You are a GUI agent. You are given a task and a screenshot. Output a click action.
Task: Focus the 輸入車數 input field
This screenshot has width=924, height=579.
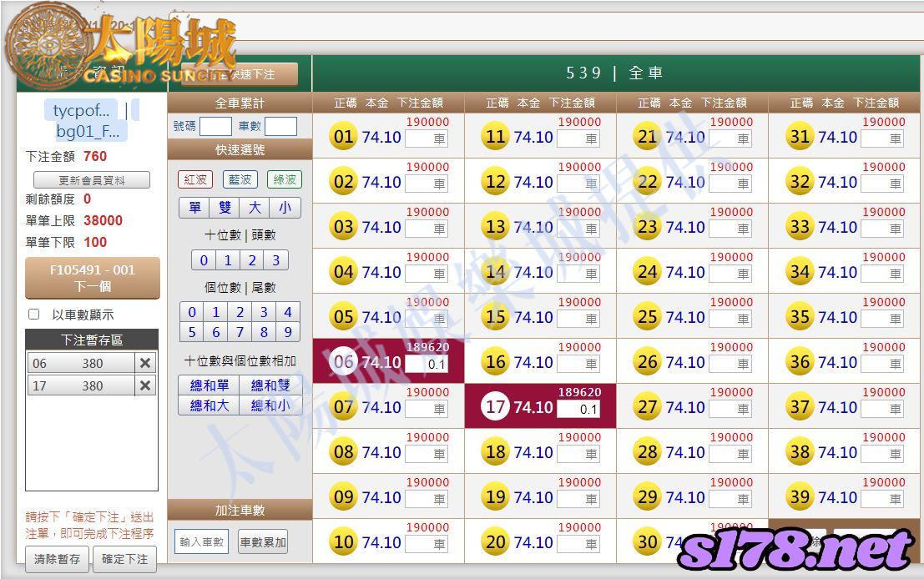click(201, 542)
